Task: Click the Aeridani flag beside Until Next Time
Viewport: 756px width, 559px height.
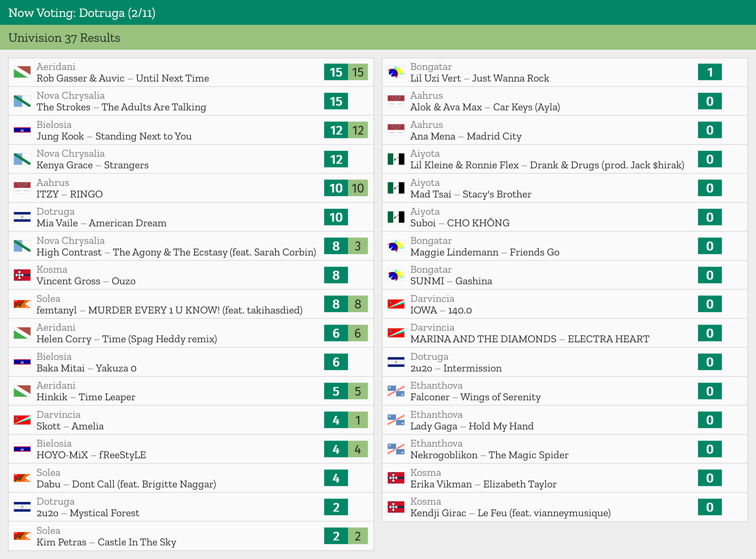Action: coord(22,72)
